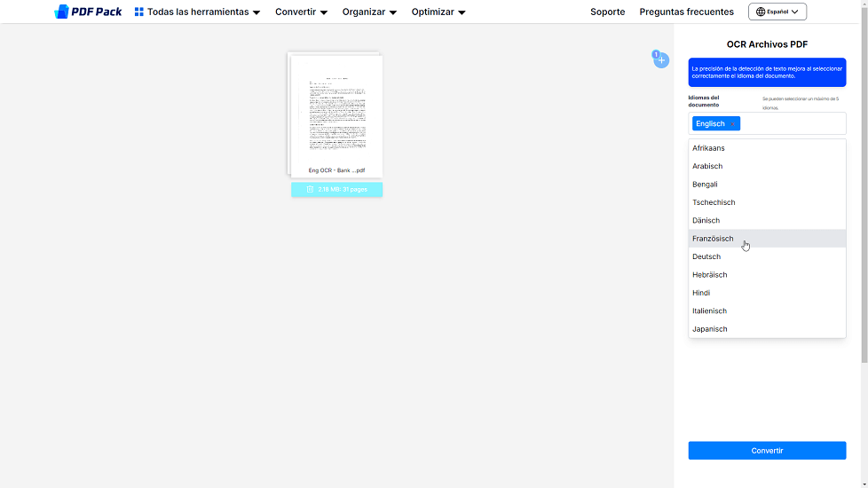Expand the Convertir dropdown menu
Image resolution: width=868 pixels, height=488 pixels.
(x=301, y=12)
